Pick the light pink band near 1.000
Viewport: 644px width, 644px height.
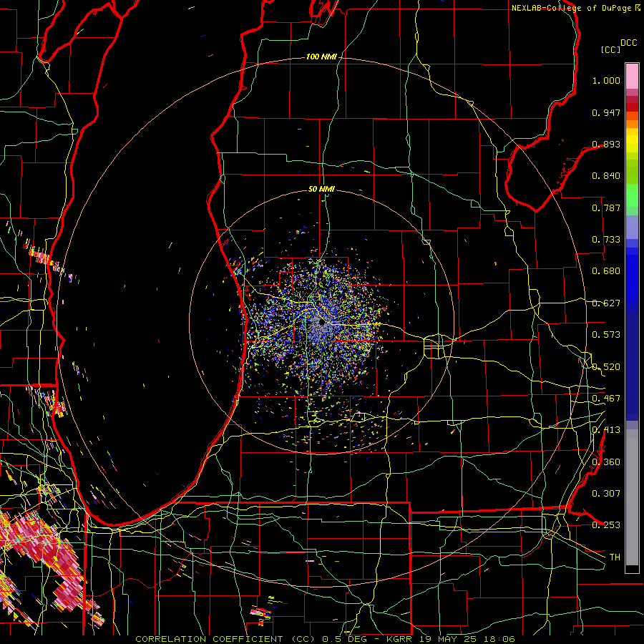pos(632,76)
